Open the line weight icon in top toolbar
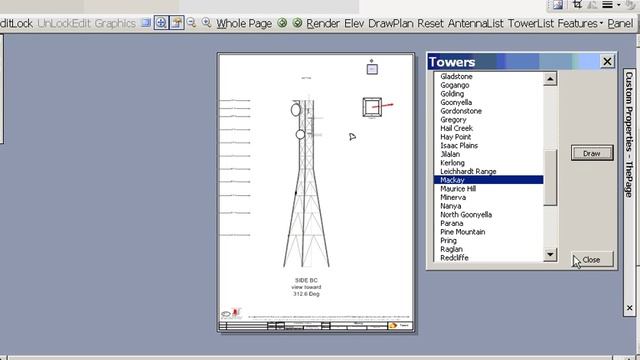This screenshot has height=360, width=640. coord(607,4)
